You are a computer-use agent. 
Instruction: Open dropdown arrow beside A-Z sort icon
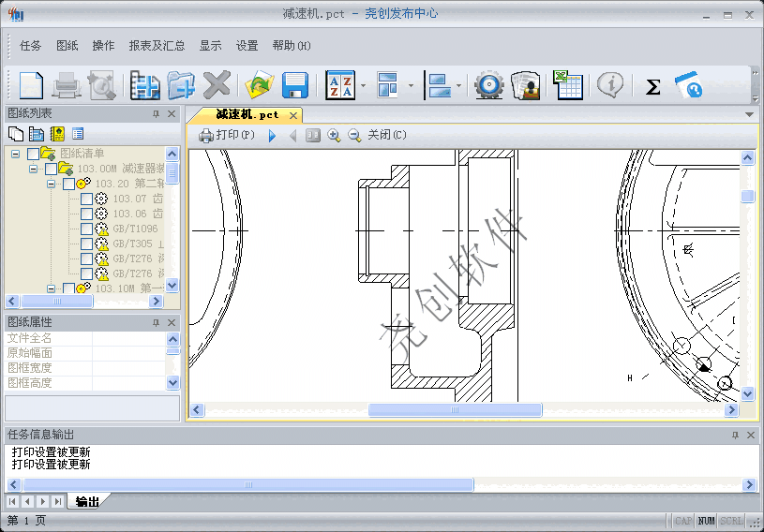click(363, 87)
